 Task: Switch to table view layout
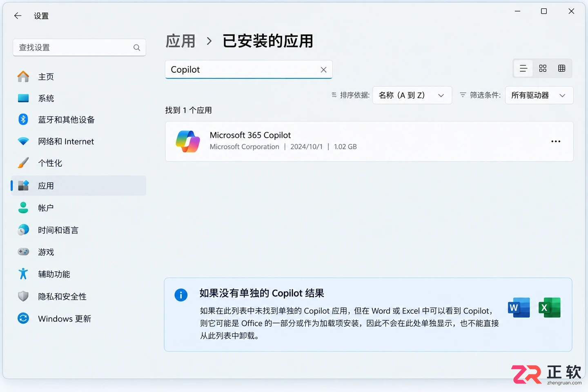pos(562,69)
